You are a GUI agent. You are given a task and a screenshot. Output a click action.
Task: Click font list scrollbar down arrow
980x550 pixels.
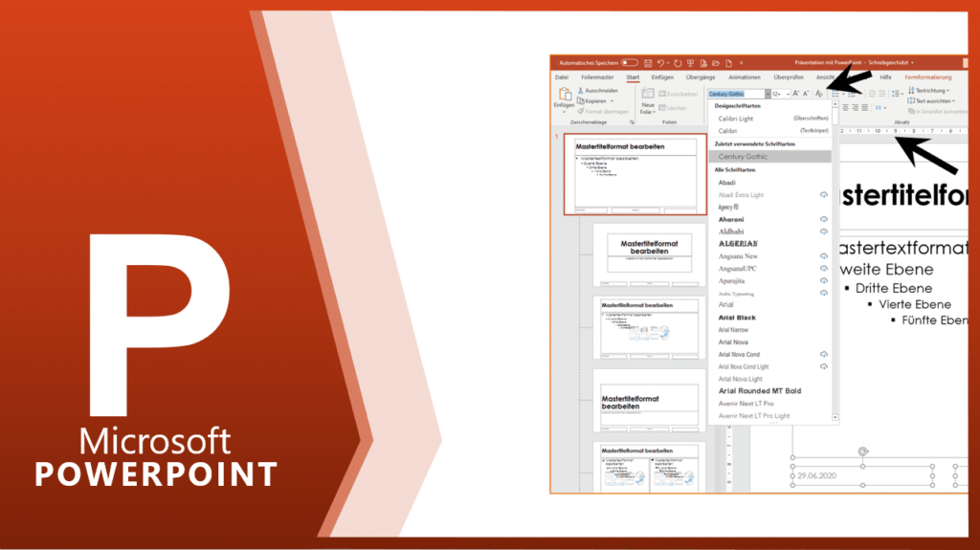[835, 417]
